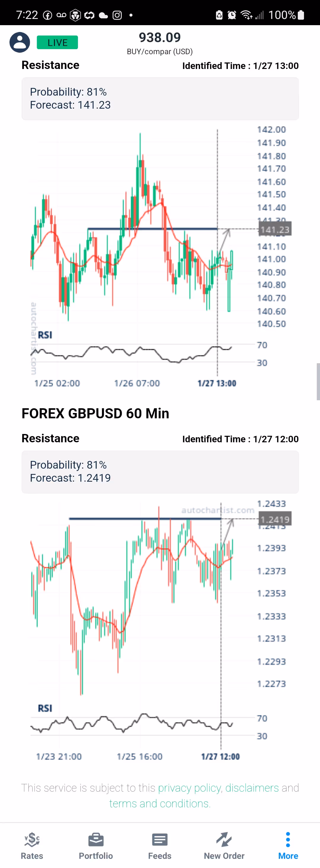Tap the Probability 81% Forecast 1.2419 box
320x868 pixels.
pos(160,472)
